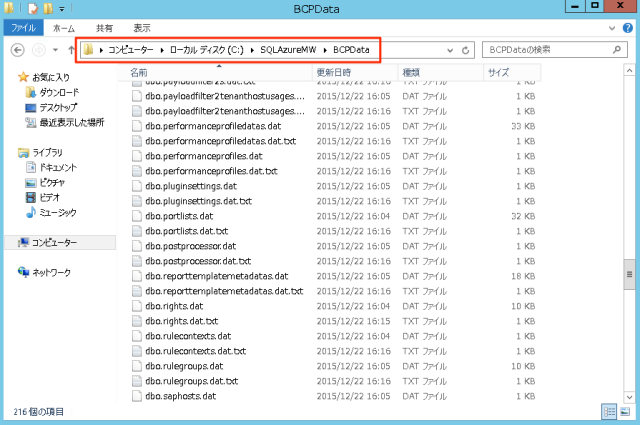The height and width of the screenshot is (425, 640).
Task: Open Help with the question mark icon
Action: 628,28
